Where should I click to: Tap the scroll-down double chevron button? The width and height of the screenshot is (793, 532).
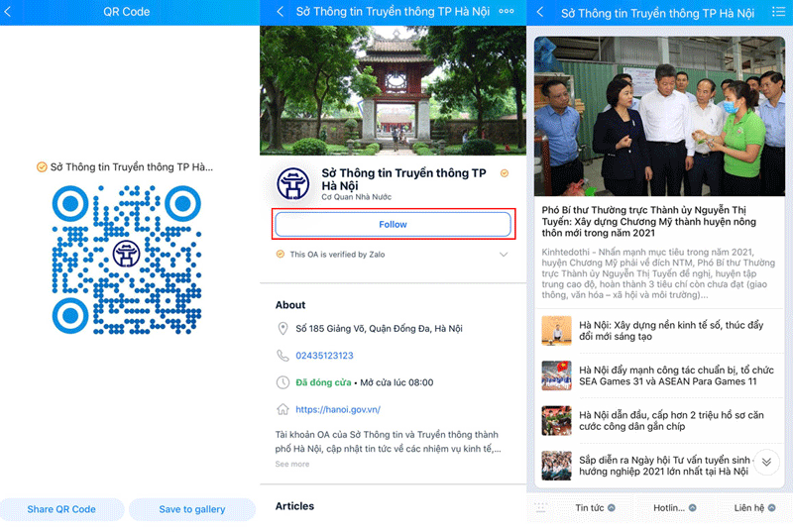point(766,462)
